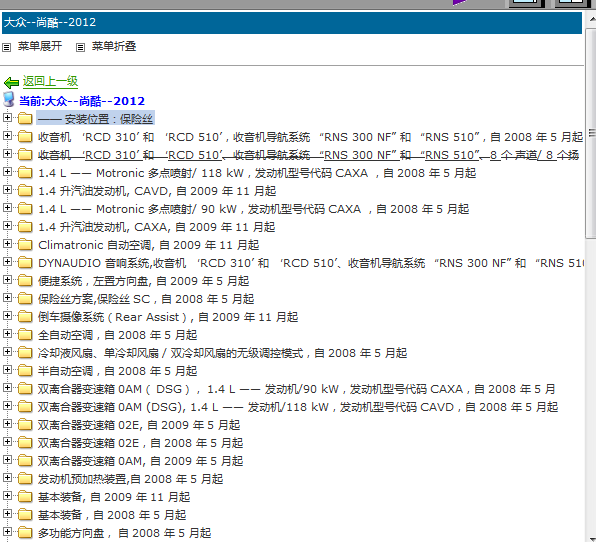Click folder icon for 安装位置：保险丝
This screenshot has width=596, height=542.
pyautogui.click(x=25, y=119)
